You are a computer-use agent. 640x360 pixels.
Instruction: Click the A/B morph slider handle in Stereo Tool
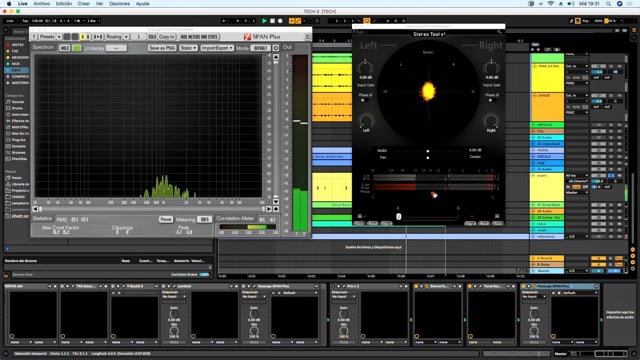click(399, 217)
